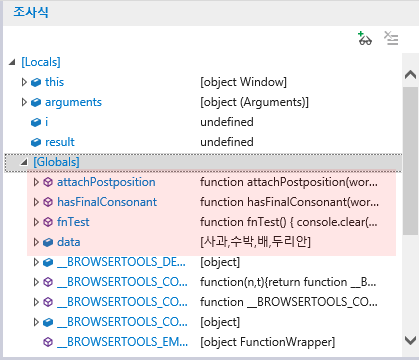
Task: Click the scroll down arrow
Action: point(410,340)
